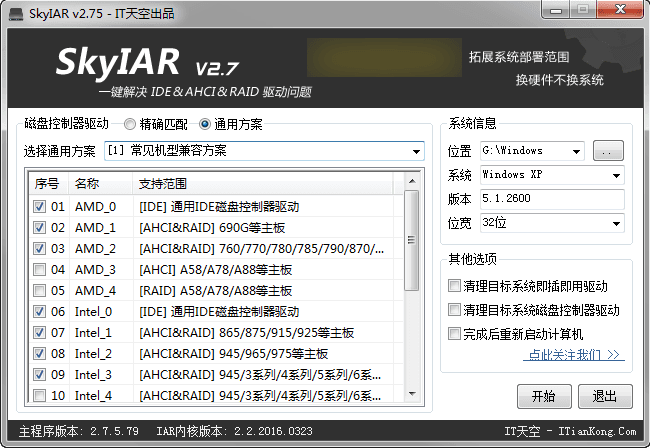Click the 开始 button

pos(544,396)
